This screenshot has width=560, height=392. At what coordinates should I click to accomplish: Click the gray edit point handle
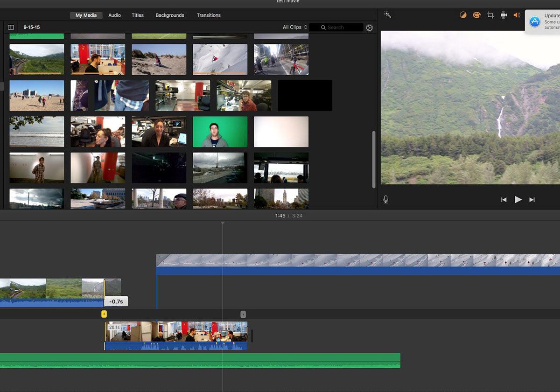(x=243, y=315)
